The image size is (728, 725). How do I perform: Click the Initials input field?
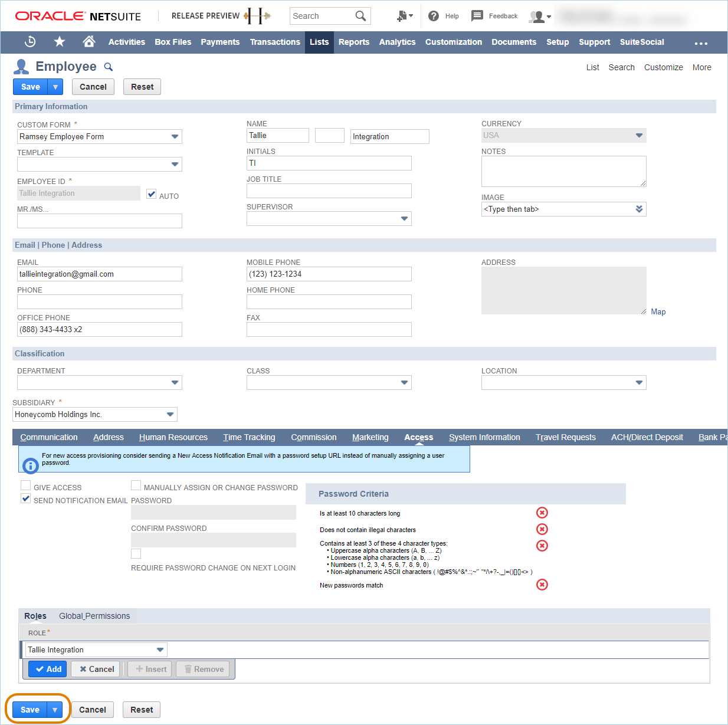(329, 163)
